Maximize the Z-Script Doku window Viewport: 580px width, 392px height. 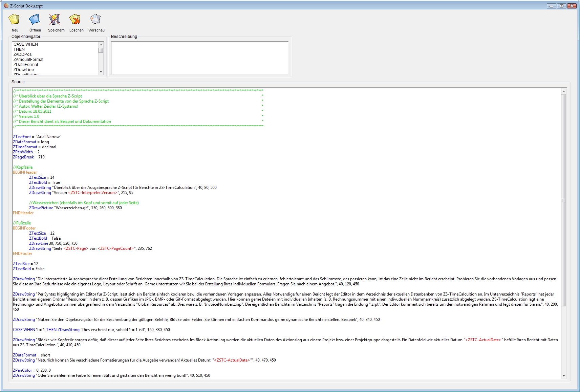(561, 6)
